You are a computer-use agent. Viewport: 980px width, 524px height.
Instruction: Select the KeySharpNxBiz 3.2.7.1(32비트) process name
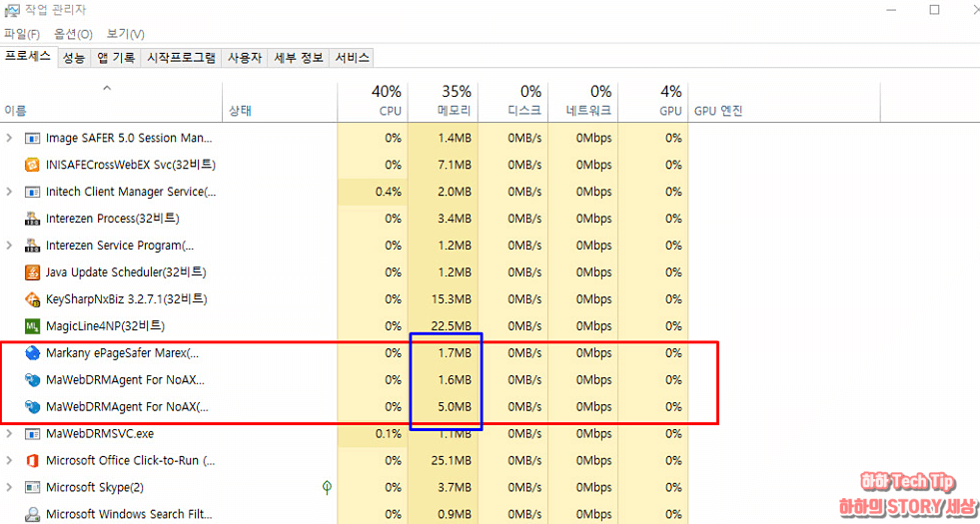point(127,299)
